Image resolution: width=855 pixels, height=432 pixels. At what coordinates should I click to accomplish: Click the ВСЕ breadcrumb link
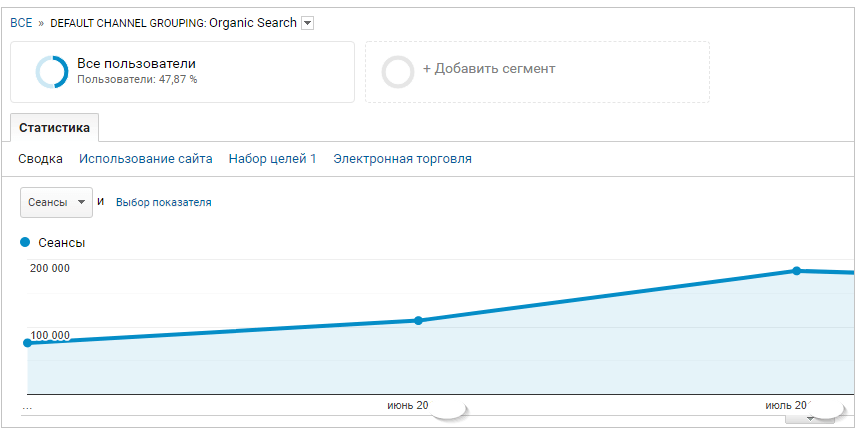point(21,23)
